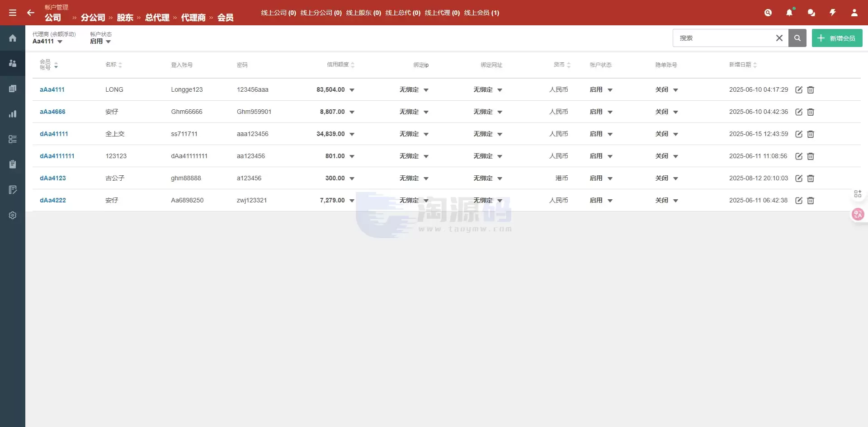Go to 代理商 breadcrumb tab
This screenshot has height=427, width=868.
[193, 18]
